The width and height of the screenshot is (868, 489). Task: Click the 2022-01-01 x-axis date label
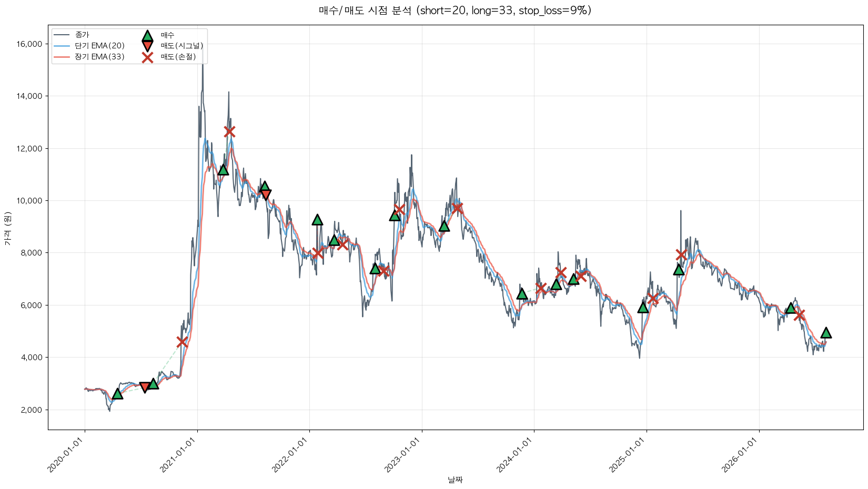291,455
